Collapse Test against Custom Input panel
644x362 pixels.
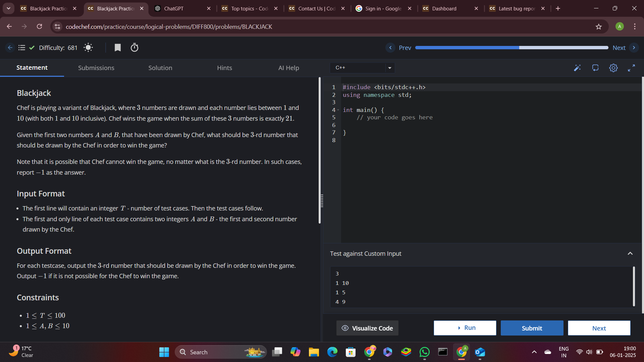[630, 254]
